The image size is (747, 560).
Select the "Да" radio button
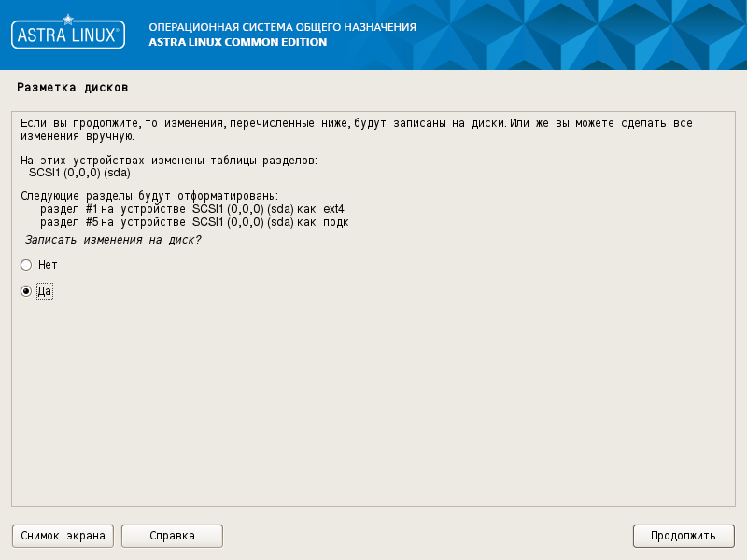26,291
